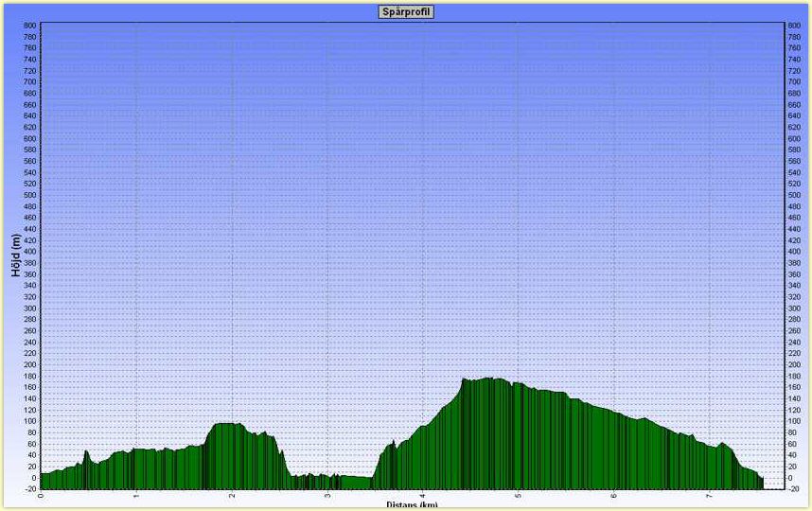The height and width of the screenshot is (511, 812).
Task: Click the left axis value -20
Action: pyautogui.click(x=30, y=488)
